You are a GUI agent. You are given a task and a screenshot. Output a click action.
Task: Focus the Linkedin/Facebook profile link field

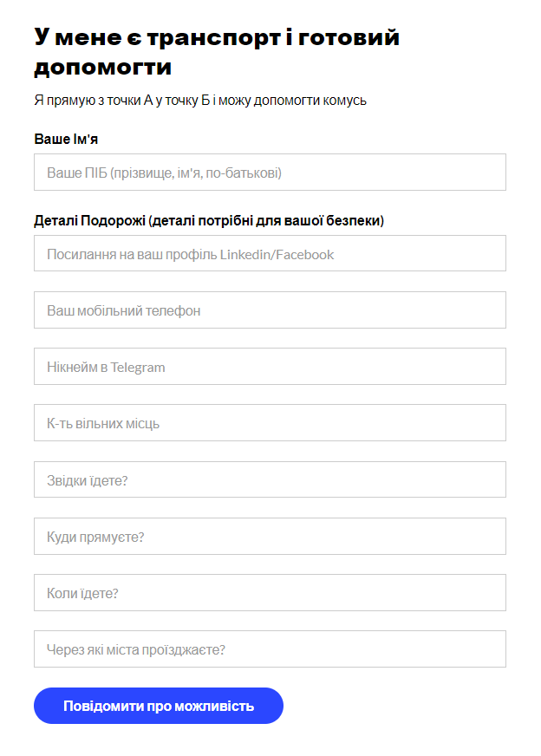pyautogui.click(x=270, y=254)
